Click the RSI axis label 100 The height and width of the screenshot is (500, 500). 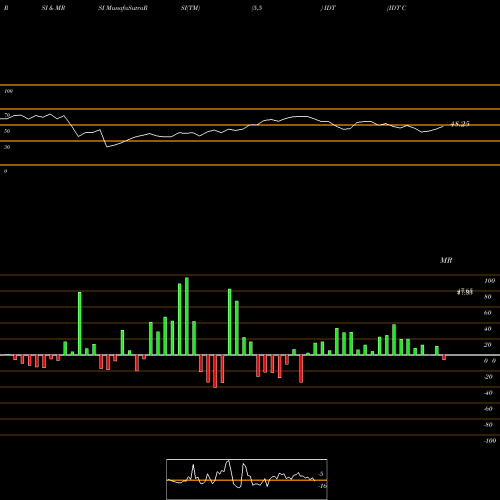[8, 91]
